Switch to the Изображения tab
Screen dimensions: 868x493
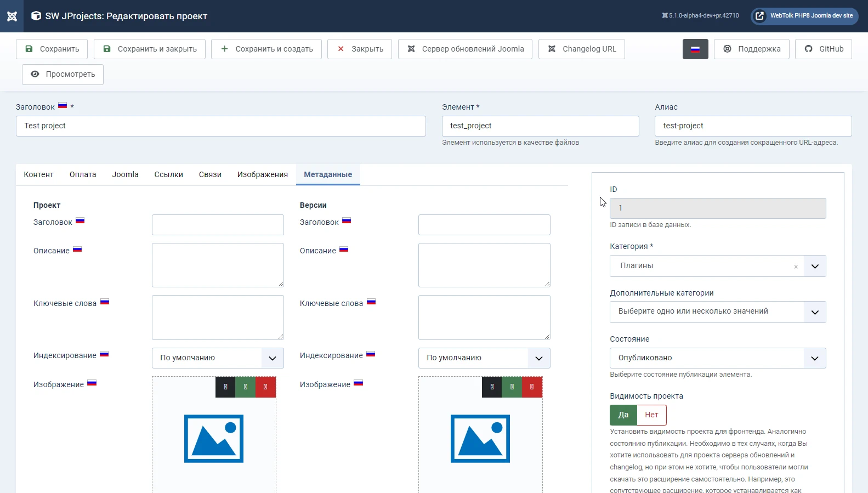coord(263,174)
